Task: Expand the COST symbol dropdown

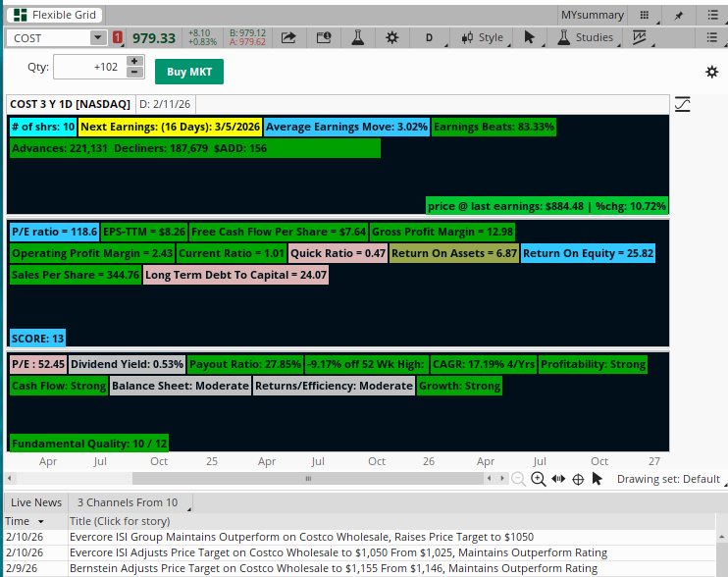Action: point(97,37)
